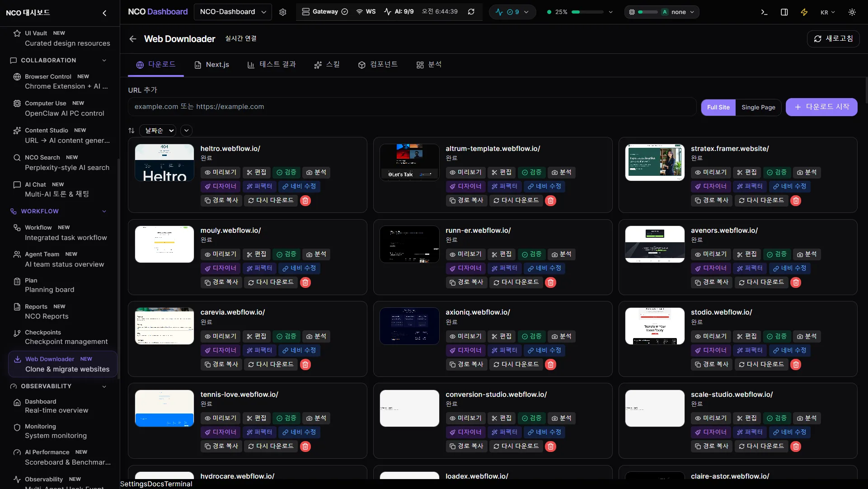Viewport: 868px width, 489px height.
Task: Remove stodio.webflow.io using its trash icon
Action: (796, 365)
